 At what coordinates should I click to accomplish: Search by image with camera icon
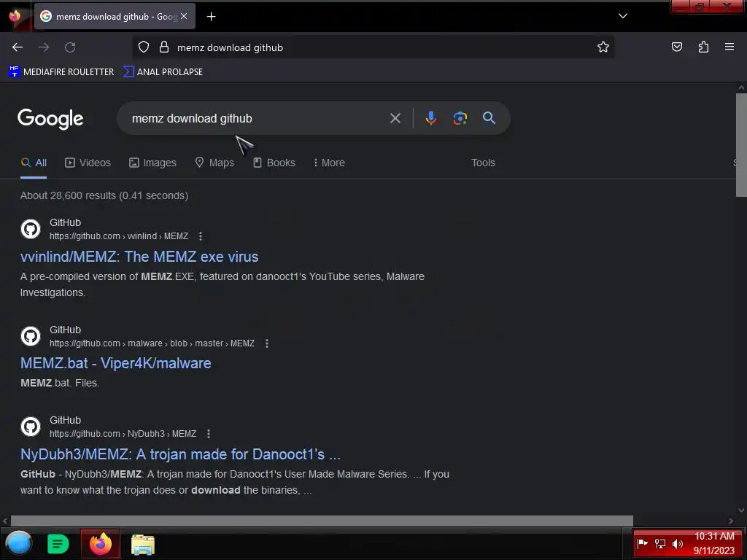point(460,118)
